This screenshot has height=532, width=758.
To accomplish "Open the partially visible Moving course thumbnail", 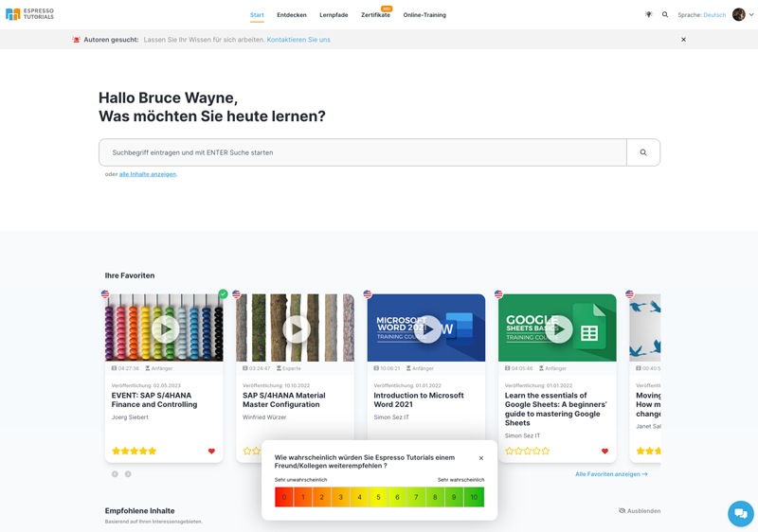I will pos(645,328).
